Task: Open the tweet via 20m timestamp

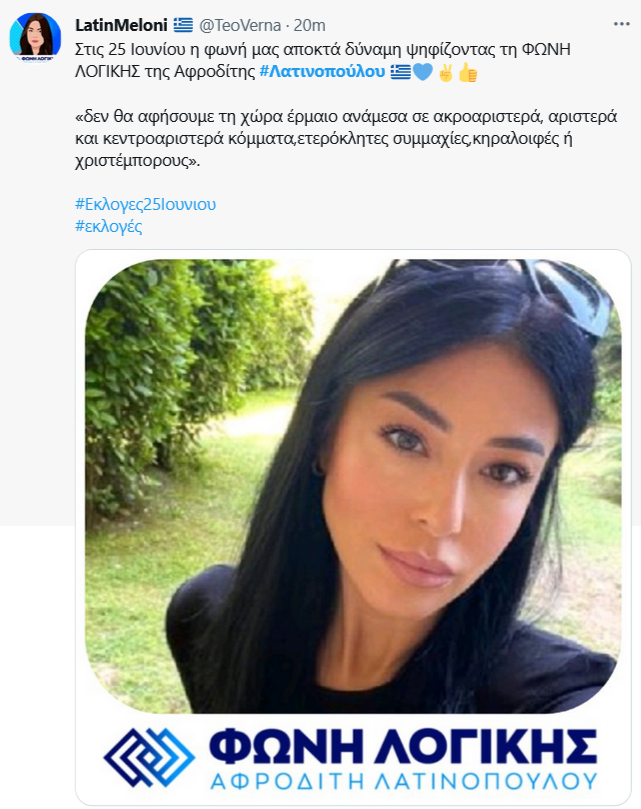Action: tap(310, 25)
